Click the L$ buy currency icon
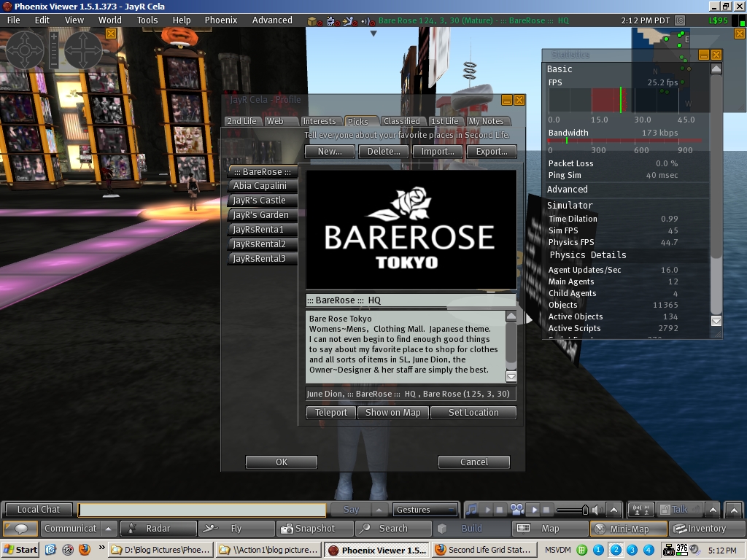Image resolution: width=747 pixels, height=560 pixels. (680, 20)
